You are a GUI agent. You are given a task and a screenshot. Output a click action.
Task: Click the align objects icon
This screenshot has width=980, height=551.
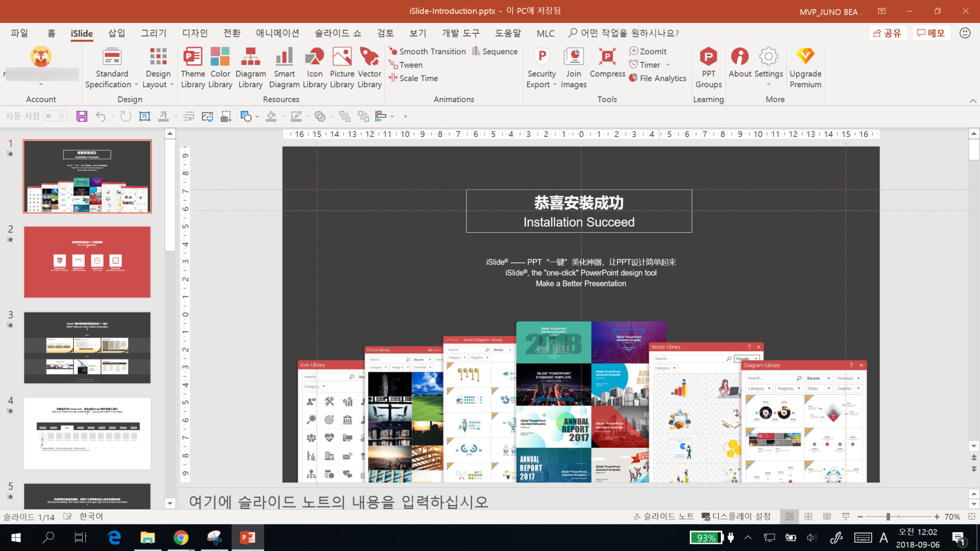381,116
